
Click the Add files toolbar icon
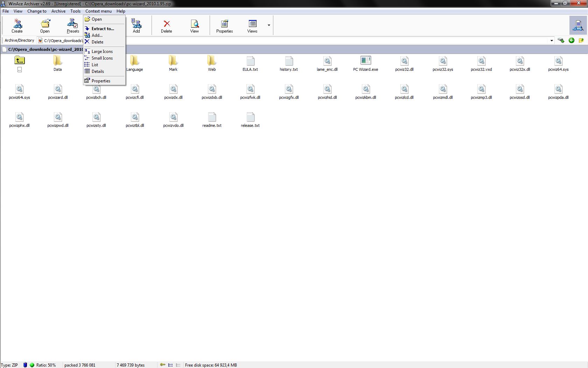pyautogui.click(x=136, y=26)
